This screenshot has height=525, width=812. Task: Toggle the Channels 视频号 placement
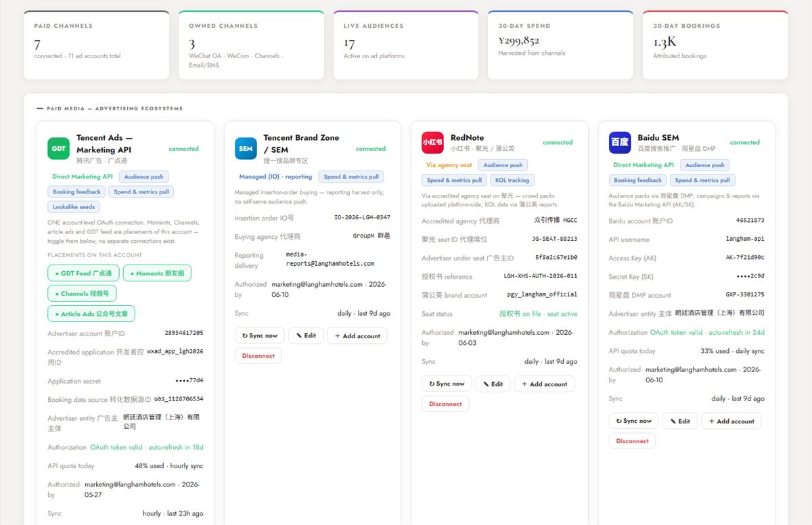(82, 294)
